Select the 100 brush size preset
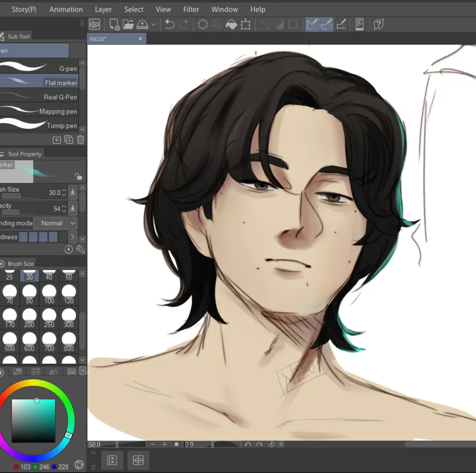476x473 pixels. [x=49, y=294]
